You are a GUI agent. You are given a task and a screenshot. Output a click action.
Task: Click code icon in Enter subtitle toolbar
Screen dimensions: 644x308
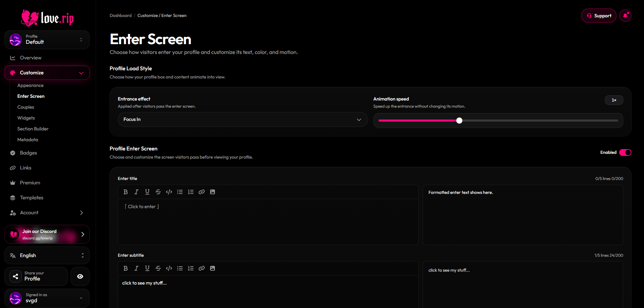[169, 268]
